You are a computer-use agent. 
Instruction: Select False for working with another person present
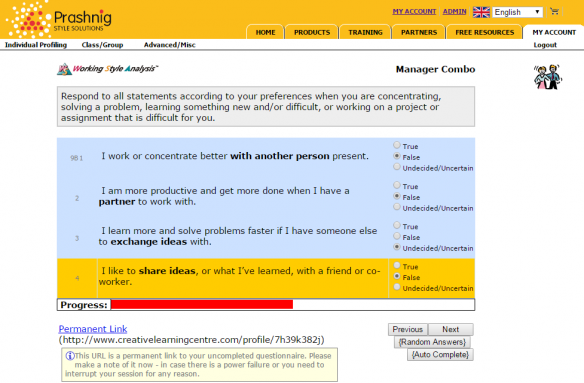[397, 156]
